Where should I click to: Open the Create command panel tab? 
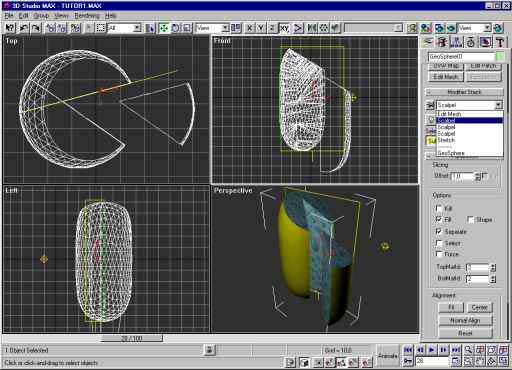click(x=428, y=42)
